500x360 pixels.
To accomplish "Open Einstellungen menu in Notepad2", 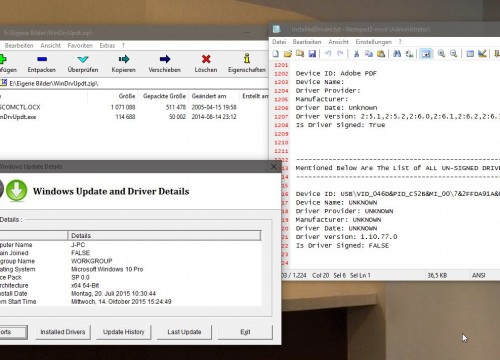I will click(374, 42).
